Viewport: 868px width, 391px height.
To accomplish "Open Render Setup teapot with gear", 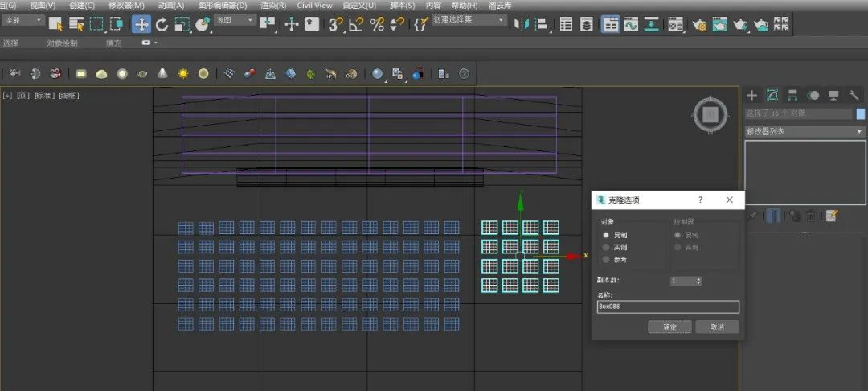I will (x=699, y=24).
